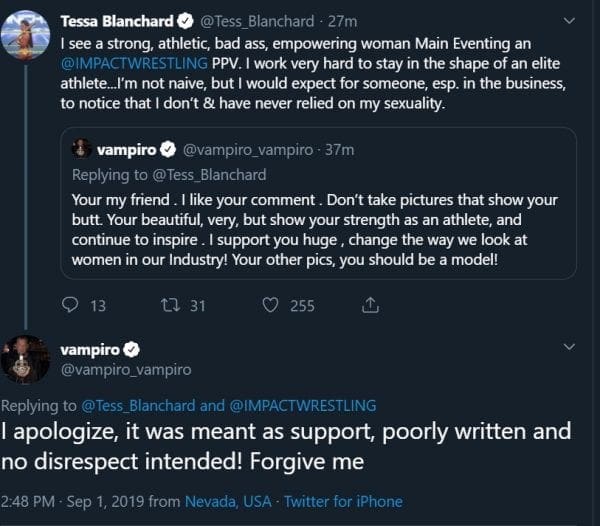Viewport: 600px width, 526px height.
Task: Click vampiro's verified badge inside quoted tweet
Action: [x=168, y=150]
